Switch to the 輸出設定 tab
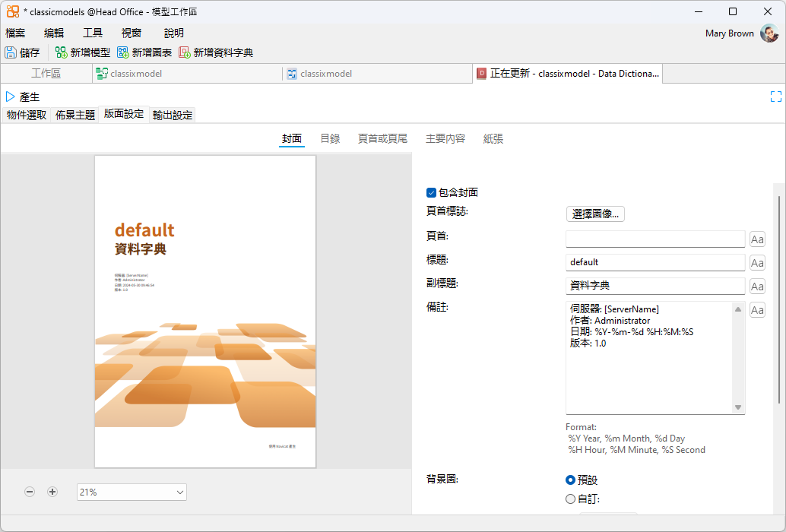 [173, 115]
